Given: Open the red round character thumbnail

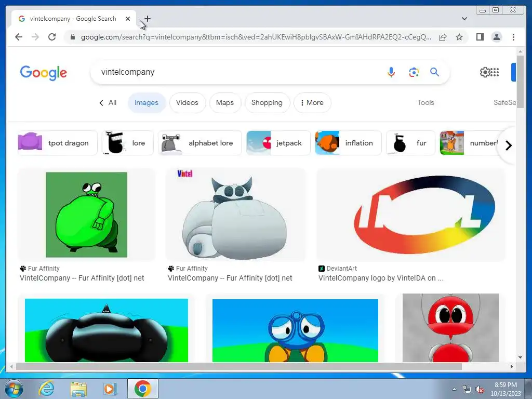Looking at the screenshot, I should [x=450, y=328].
